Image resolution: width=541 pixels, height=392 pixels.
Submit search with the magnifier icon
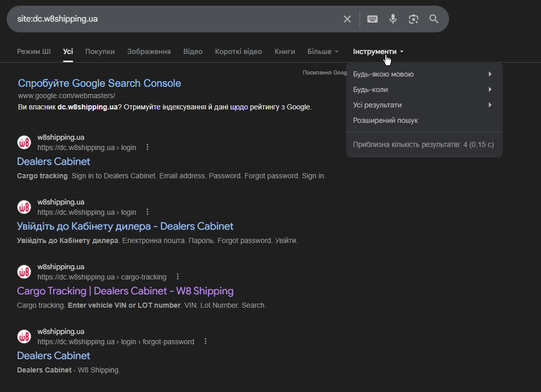pyautogui.click(x=434, y=19)
